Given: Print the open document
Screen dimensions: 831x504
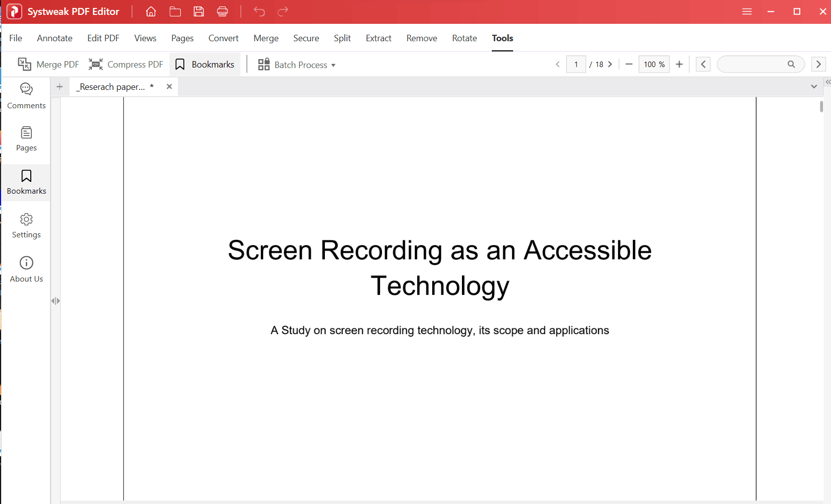Looking at the screenshot, I should pos(222,11).
